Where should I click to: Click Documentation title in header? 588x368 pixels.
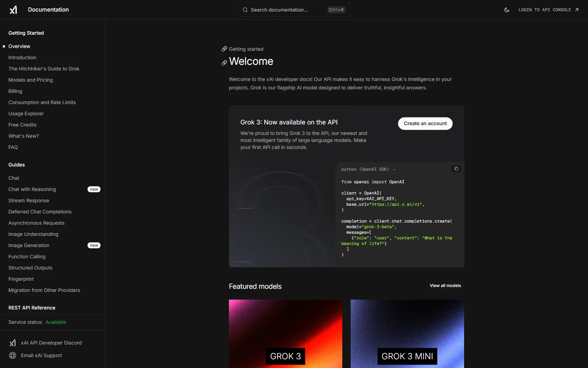(48, 10)
